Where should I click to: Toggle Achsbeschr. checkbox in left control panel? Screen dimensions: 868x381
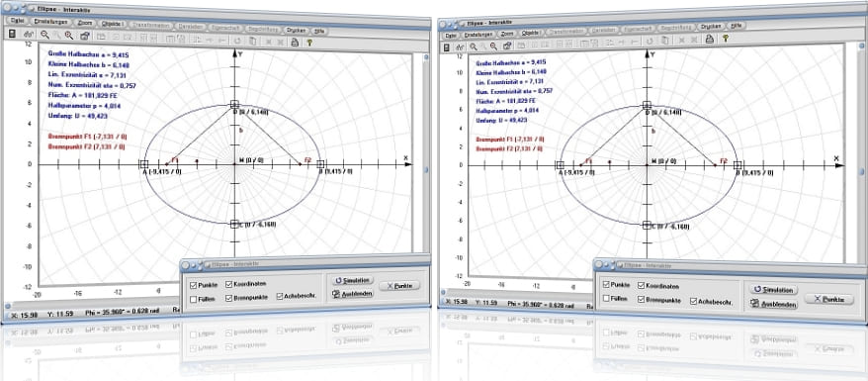point(280,296)
